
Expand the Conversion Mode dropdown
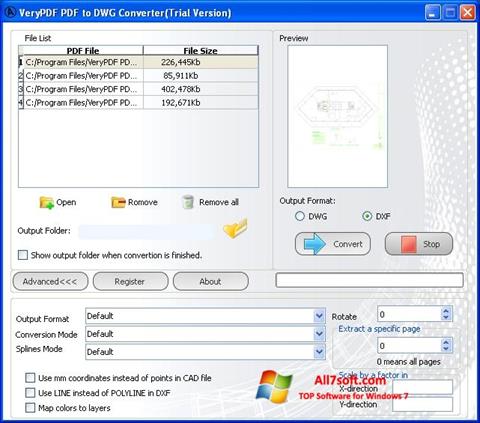(x=319, y=334)
